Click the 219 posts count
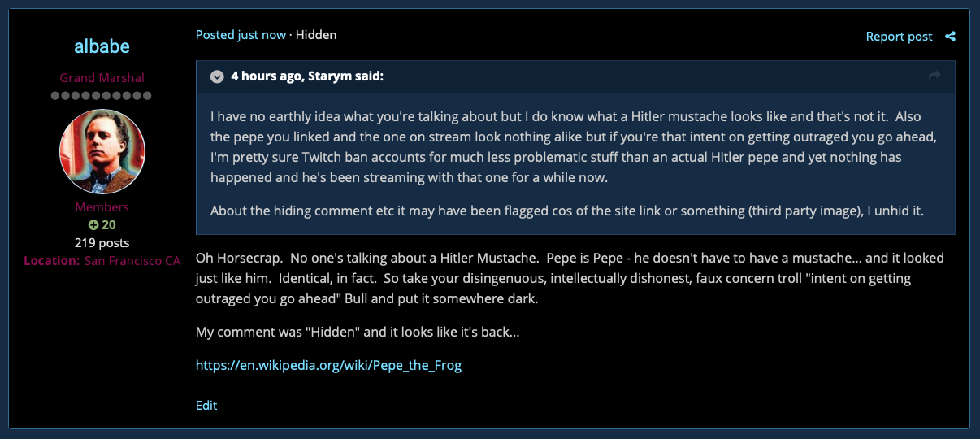Image resolution: width=980 pixels, height=439 pixels. click(102, 242)
